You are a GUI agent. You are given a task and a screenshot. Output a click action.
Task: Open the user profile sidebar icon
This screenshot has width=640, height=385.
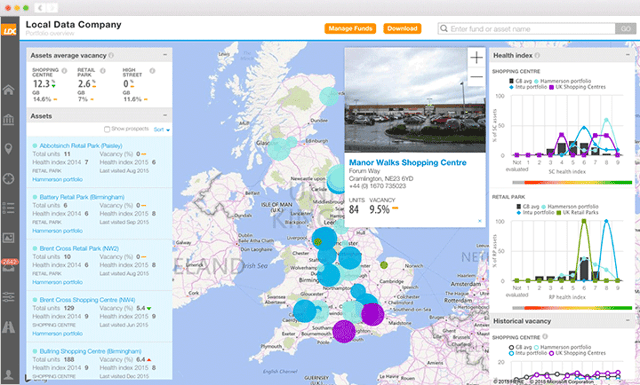pos(9,375)
